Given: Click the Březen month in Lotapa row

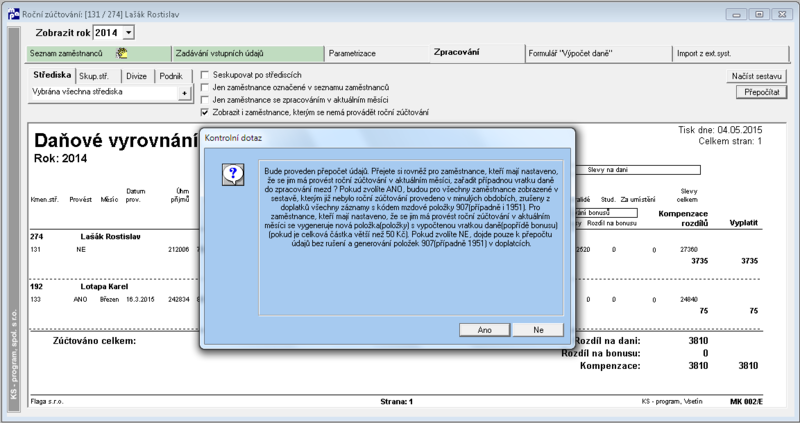Looking at the screenshot, I should 109,300.
